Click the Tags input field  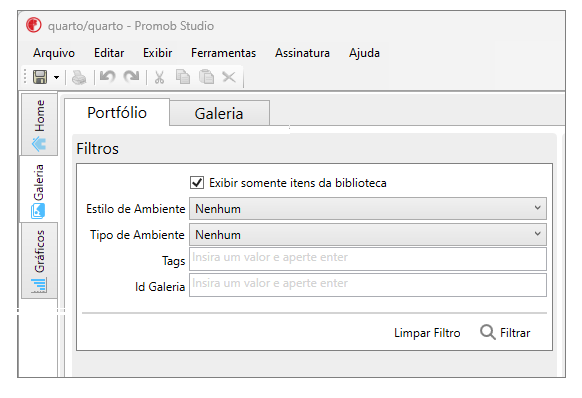[368, 259]
